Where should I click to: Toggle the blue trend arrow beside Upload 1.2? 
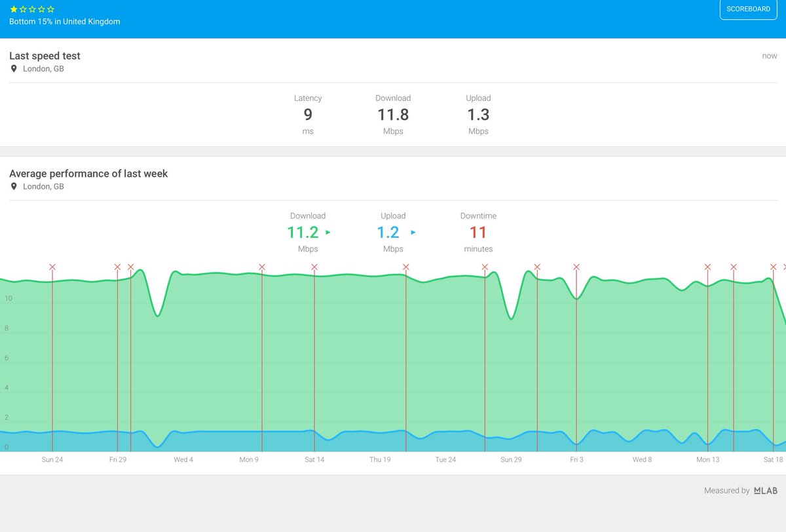tap(413, 232)
